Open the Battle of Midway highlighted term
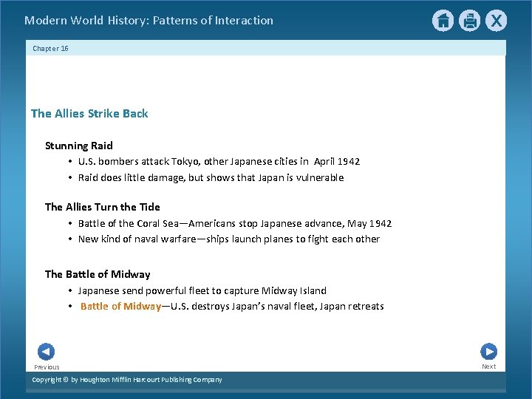 point(120,307)
